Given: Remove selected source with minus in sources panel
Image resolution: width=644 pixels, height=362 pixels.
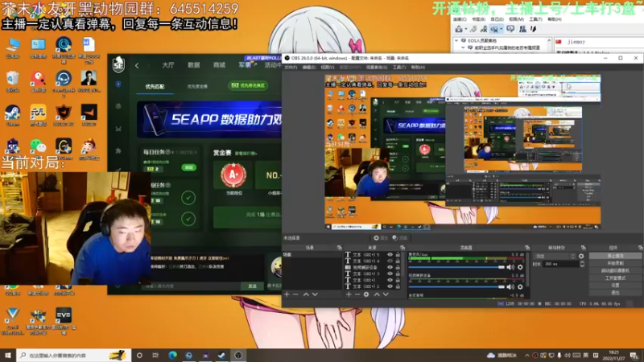Looking at the screenshot, I should click(x=357, y=294).
